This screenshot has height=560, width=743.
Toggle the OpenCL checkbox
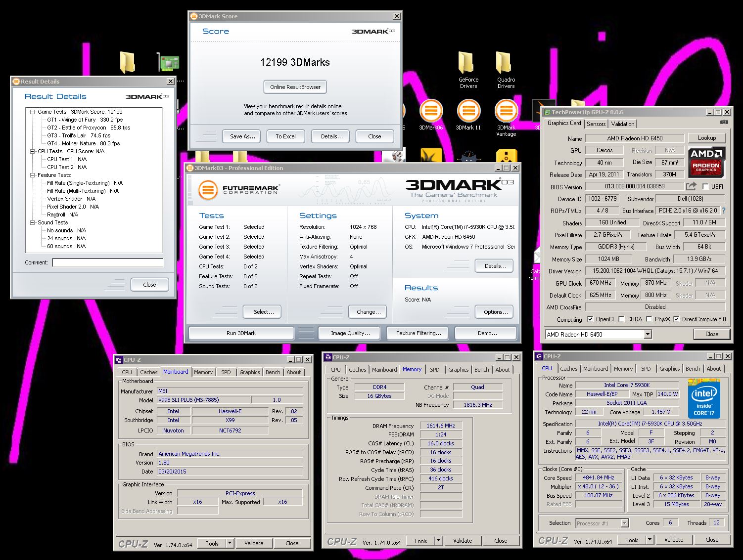590,319
